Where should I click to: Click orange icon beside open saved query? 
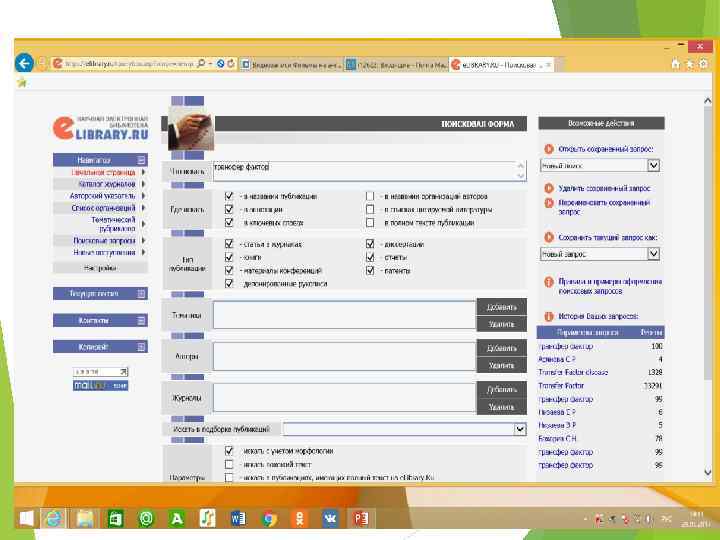pos(549,149)
